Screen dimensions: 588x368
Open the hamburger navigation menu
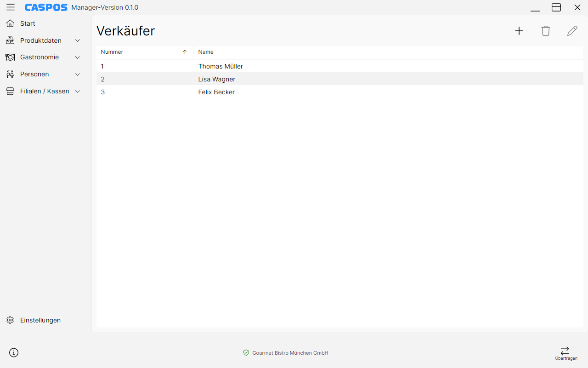(x=11, y=7)
